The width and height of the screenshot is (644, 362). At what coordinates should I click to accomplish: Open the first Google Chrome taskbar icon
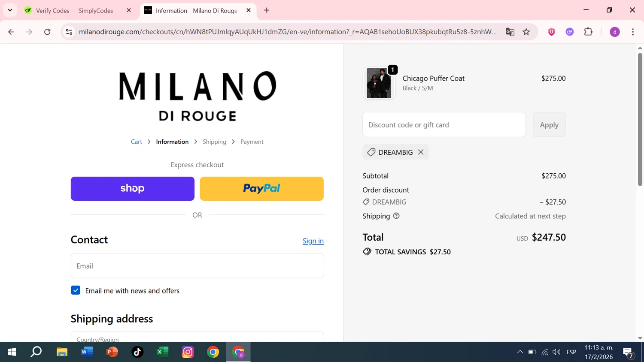click(213, 352)
